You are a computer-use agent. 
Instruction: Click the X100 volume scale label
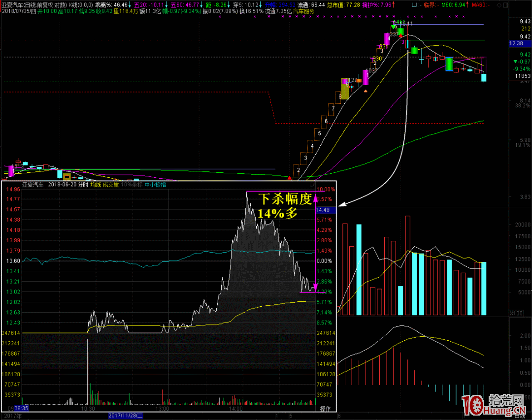pyautogui.click(x=516, y=313)
